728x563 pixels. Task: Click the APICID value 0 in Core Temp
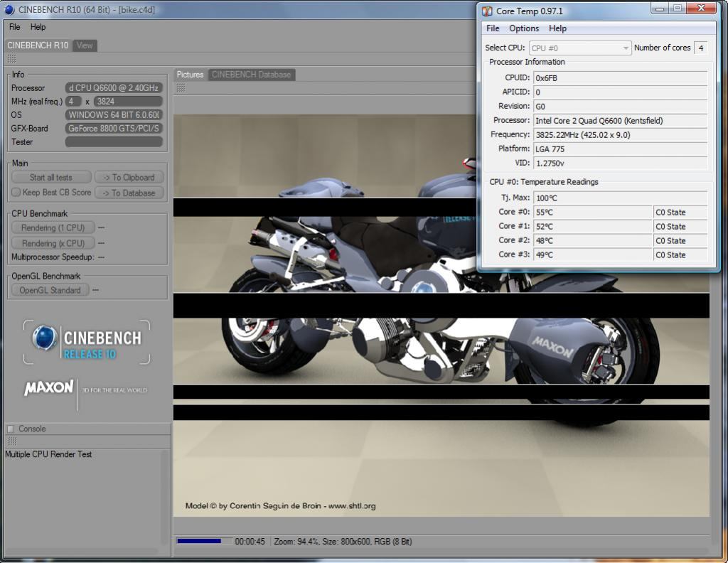click(x=620, y=92)
